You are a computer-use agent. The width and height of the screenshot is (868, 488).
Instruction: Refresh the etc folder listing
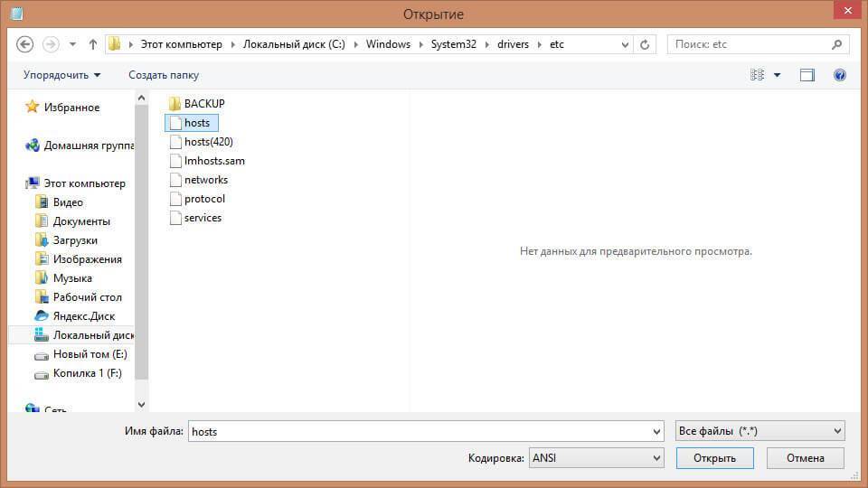coord(645,44)
